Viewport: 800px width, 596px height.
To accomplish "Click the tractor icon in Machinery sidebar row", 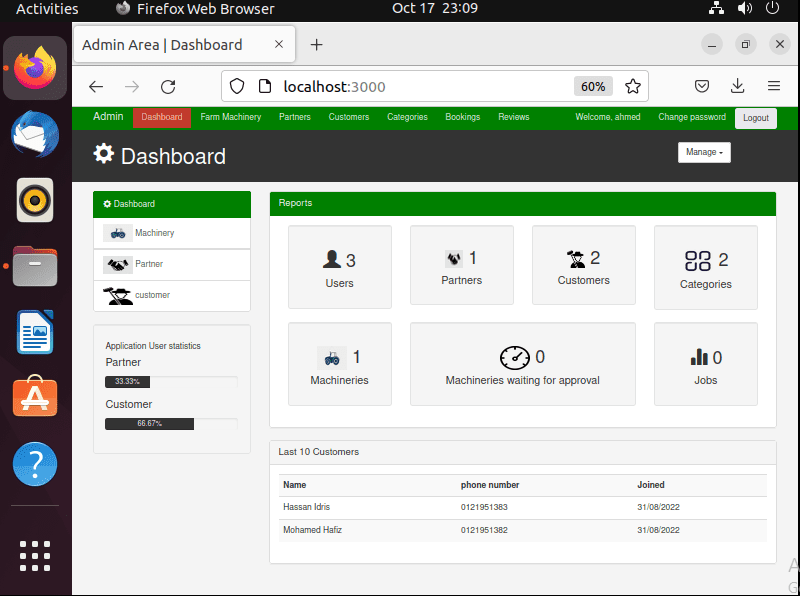I will [118, 233].
